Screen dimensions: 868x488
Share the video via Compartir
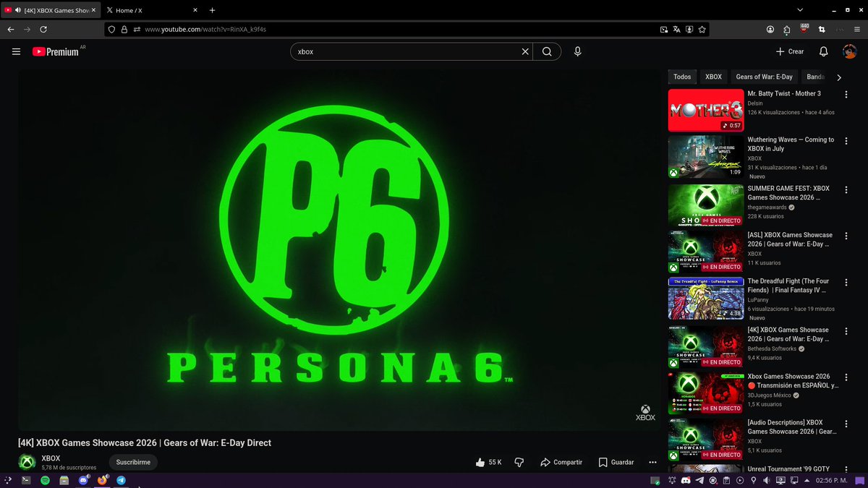pos(561,462)
